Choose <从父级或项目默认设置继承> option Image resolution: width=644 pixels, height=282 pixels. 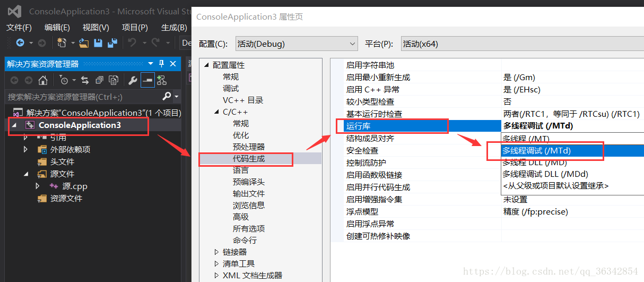tap(573, 186)
